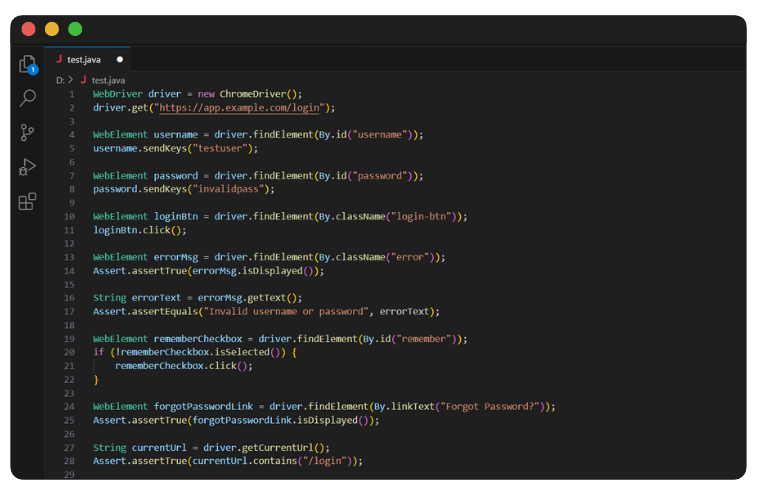Click line number 13 in the gutter
This screenshot has height=495, width=757.
(69, 257)
